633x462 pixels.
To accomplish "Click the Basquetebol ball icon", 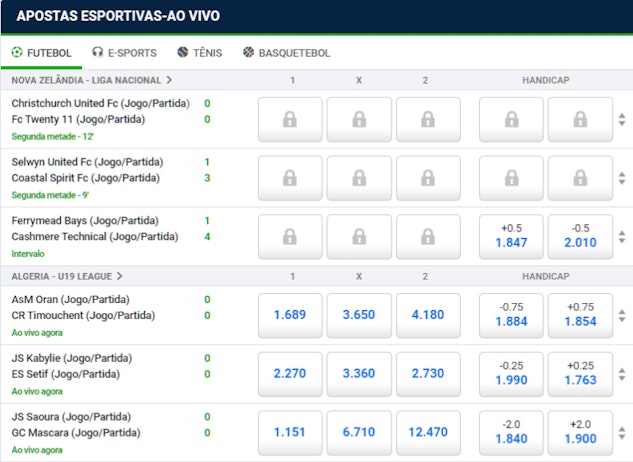I will pyautogui.click(x=248, y=52).
